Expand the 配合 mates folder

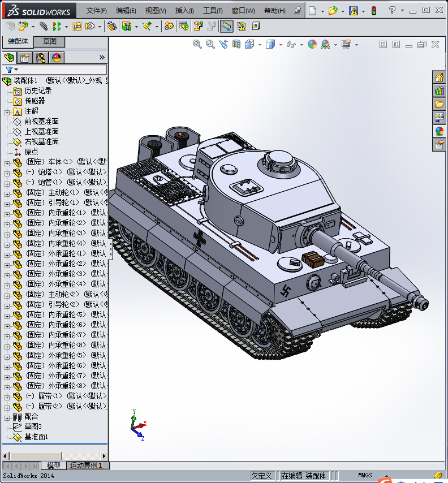[7, 418]
